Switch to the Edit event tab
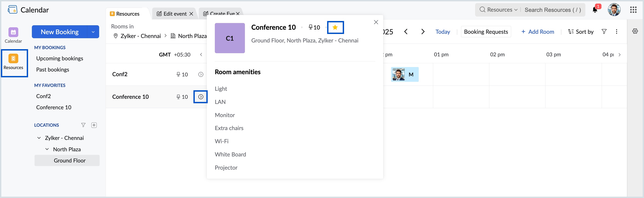 click(x=175, y=14)
